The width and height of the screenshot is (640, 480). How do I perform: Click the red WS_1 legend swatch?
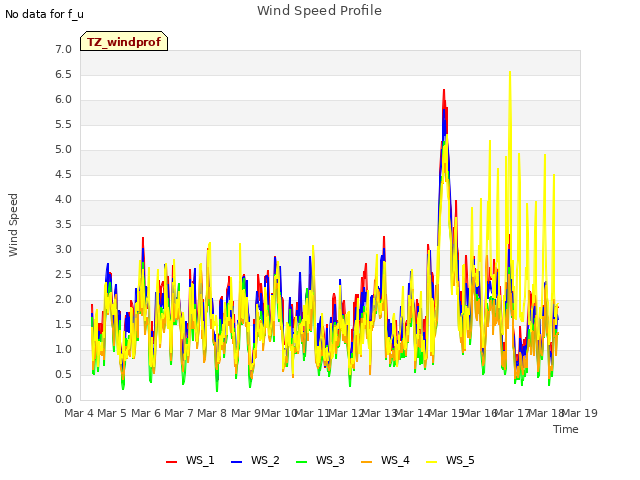[x=171, y=461]
